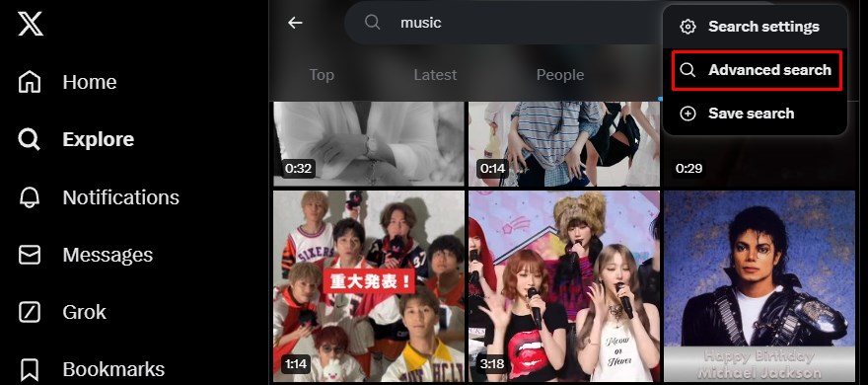Choose Search settings in the menu
The width and height of the screenshot is (868, 385).
pyautogui.click(x=756, y=27)
